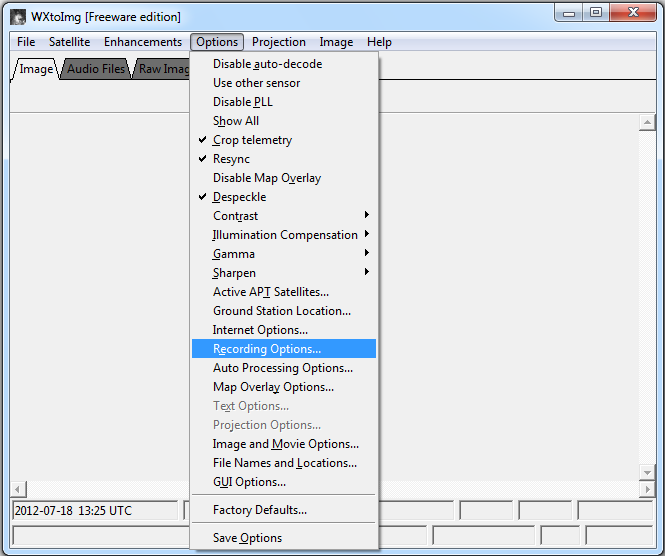Open Ground Station Location settings
The width and height of the screenshot is (665, 556).
[x=284, y=311]
